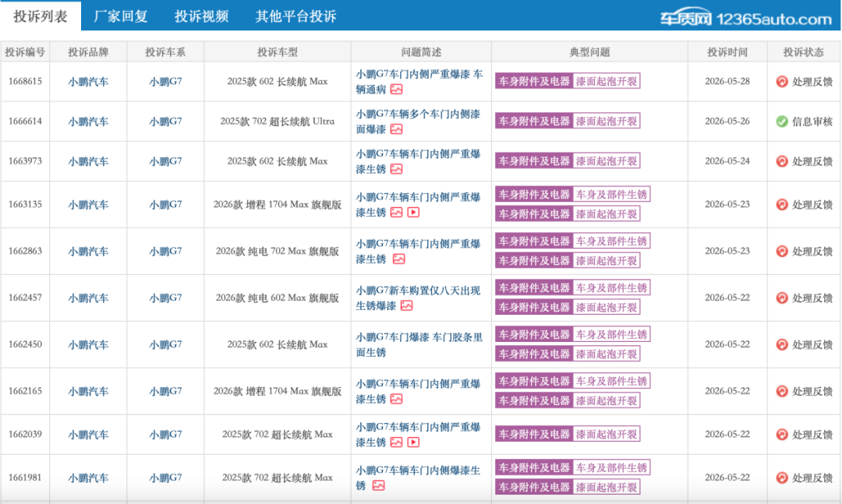Screen dimensions: 842x504
Task: Open complaint 小鹏G7车门爆漆 车门胶条里面生锈
Action: click(x=419, y=344)
